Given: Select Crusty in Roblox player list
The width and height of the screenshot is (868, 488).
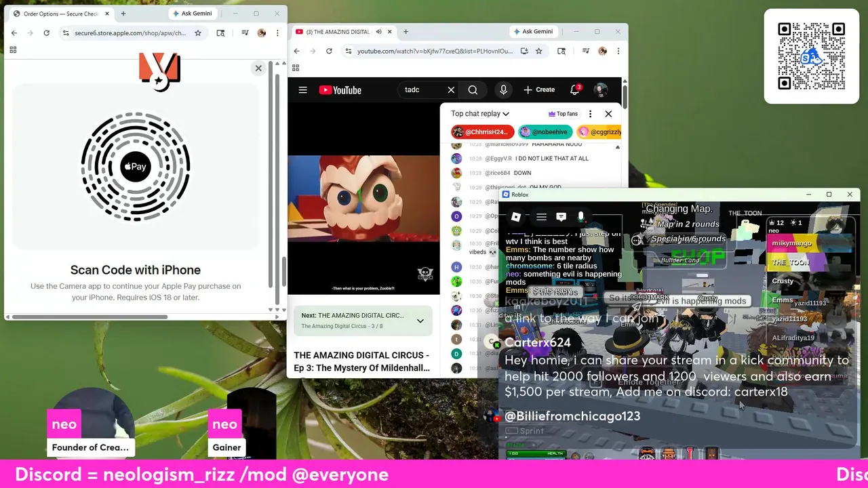Looking at the screenshot, I should [x=810, y=281].
